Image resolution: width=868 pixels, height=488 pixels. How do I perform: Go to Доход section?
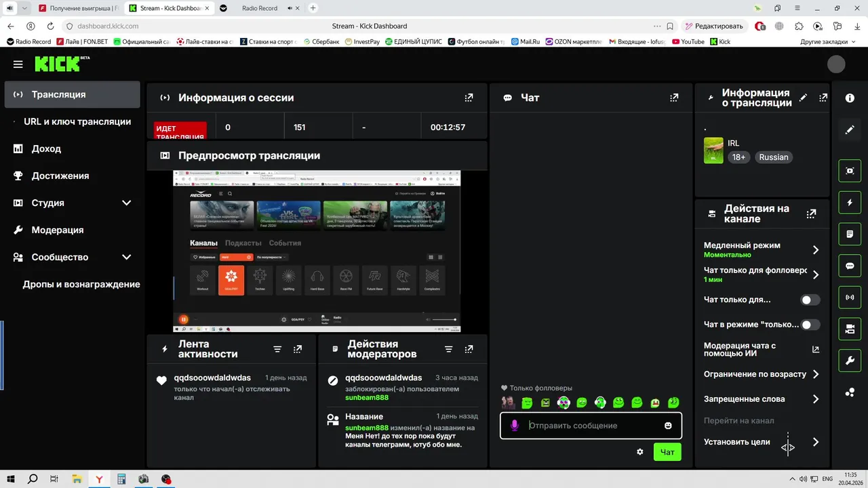[x=72, y=148]
